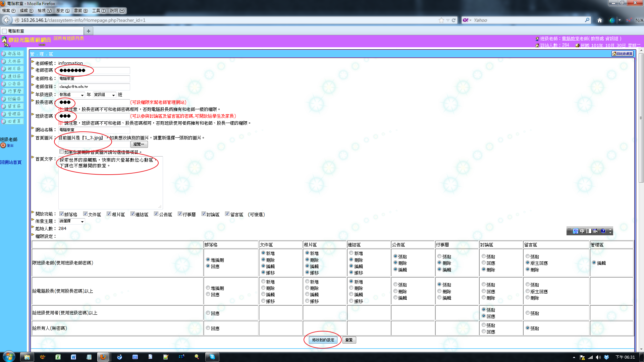Check the delete homepage image checkbox
This screenshot has height=362, width=644.
click(61, 152)
